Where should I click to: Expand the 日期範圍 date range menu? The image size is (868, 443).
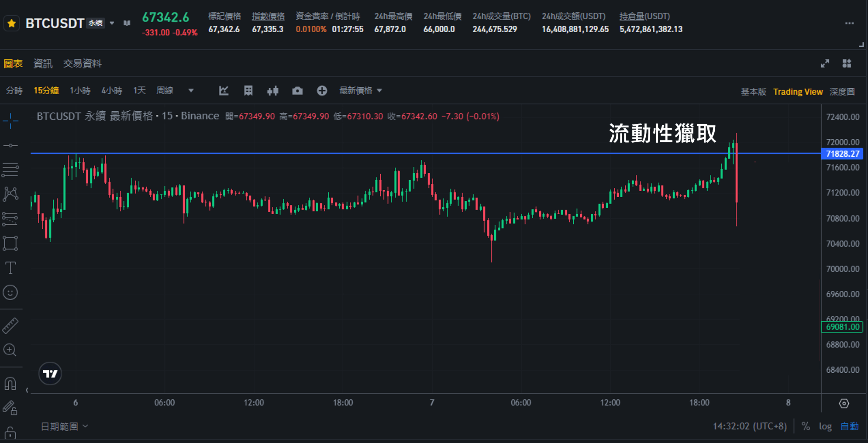(x=64, y=426)
